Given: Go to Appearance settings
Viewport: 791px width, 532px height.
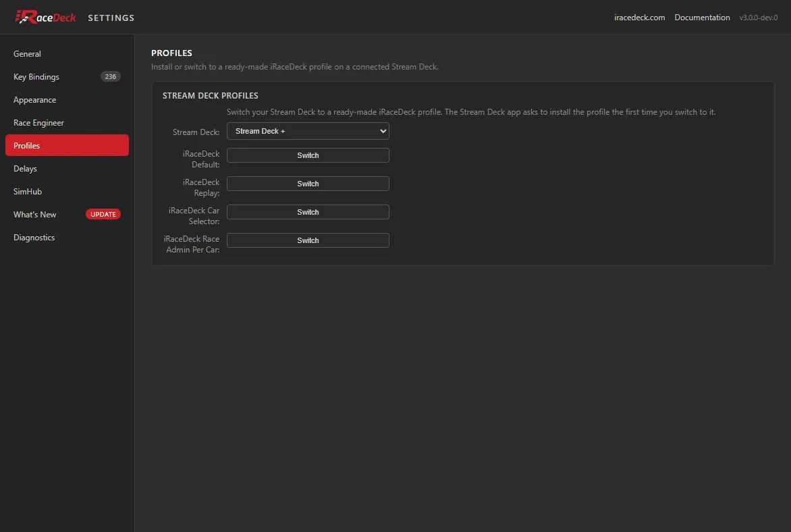Looking at the screenshot, I should coord(67,99).
